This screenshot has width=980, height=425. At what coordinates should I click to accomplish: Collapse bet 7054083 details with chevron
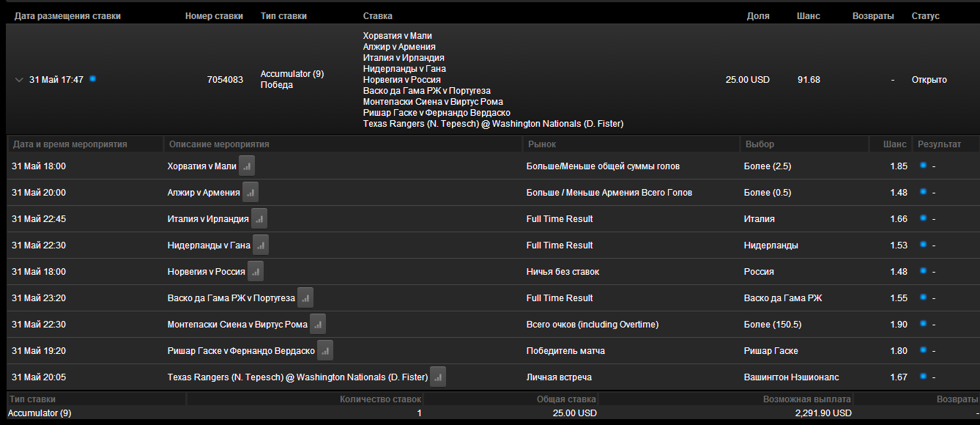coord(19,80)
